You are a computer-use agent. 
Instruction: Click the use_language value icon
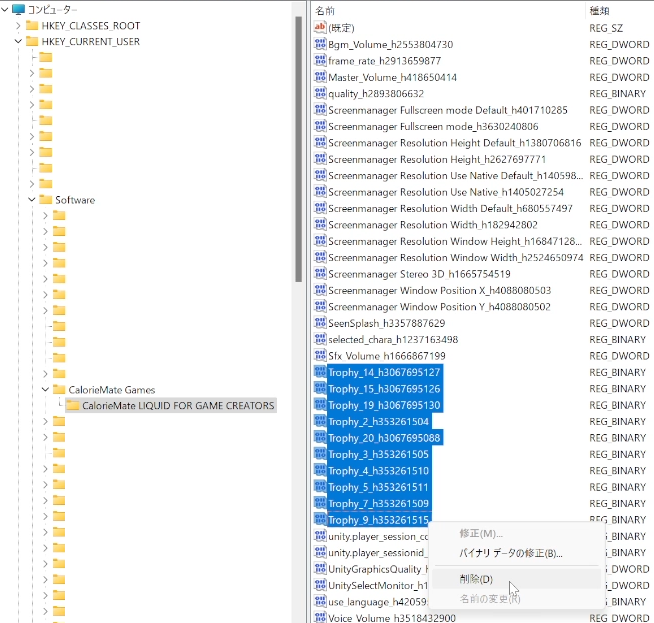point(320,601)
